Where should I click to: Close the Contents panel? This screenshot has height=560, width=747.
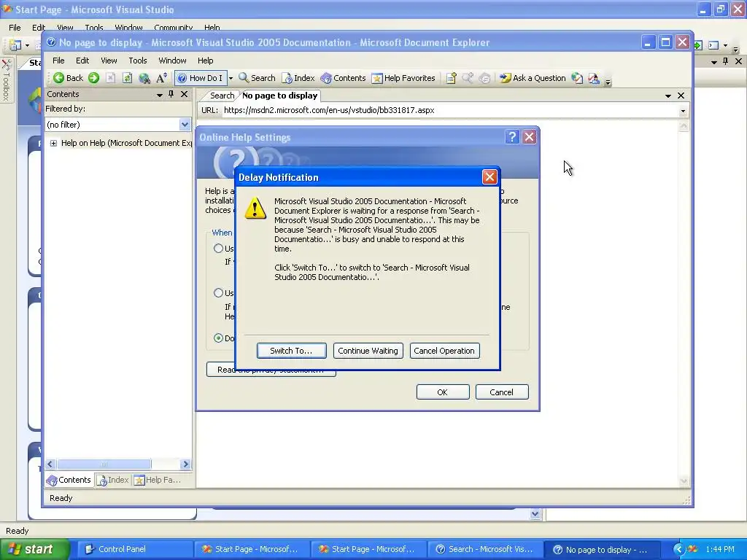(184, 94)
